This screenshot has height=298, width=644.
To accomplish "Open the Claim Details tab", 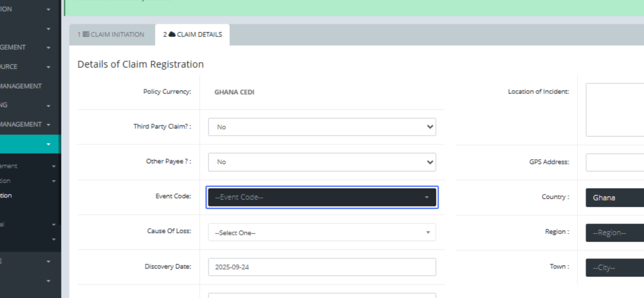I will pyautogui.click(x=193, y=34).
